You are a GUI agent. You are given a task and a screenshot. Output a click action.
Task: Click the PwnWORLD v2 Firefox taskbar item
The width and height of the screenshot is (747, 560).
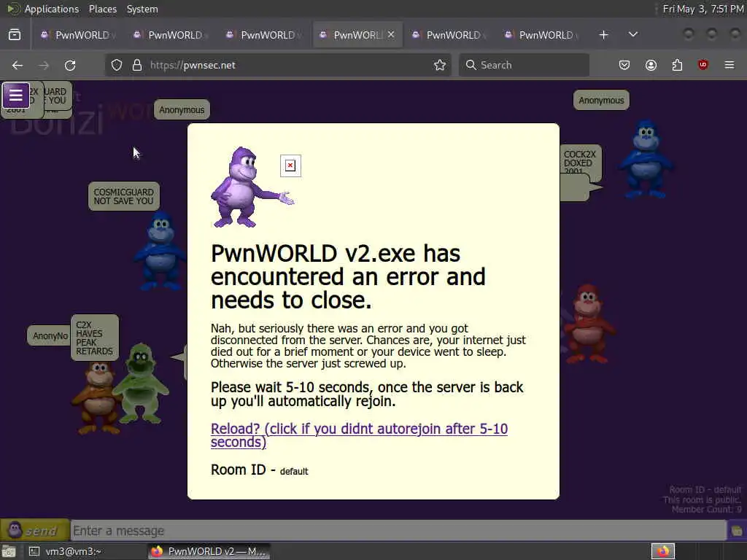click(x=209, y=551)
